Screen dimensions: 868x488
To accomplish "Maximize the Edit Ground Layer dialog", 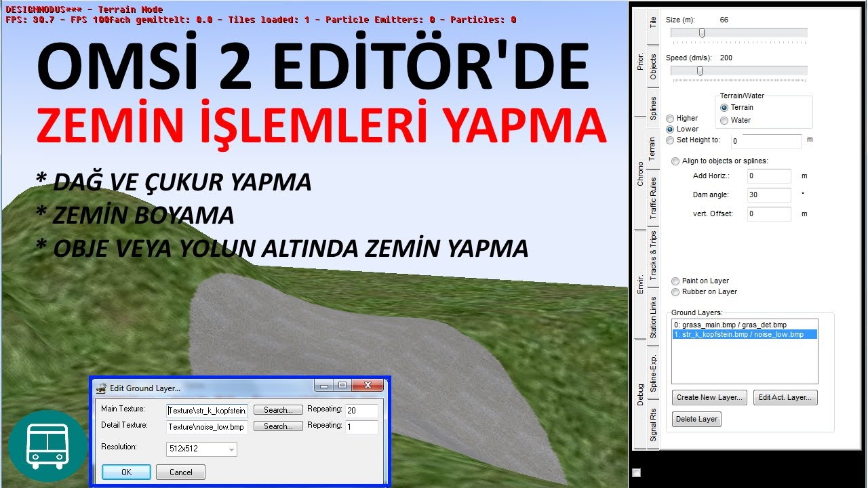I will tap(342, 386).
